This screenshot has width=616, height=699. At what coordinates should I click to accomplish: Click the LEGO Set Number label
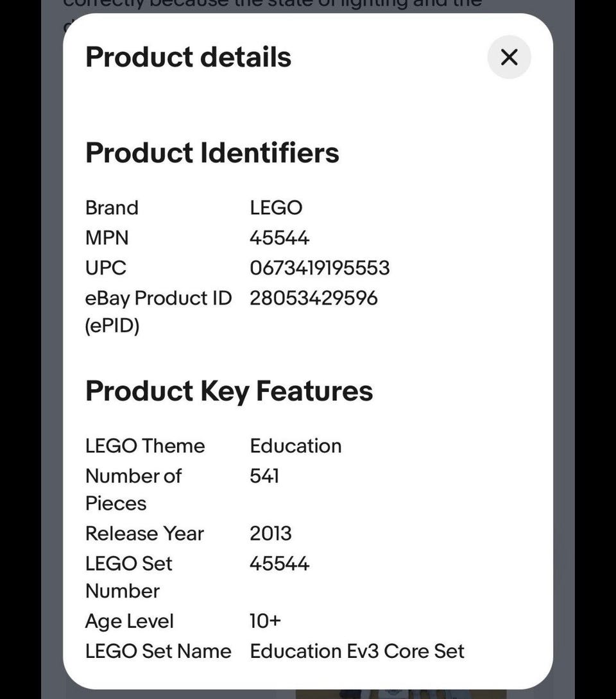(x=128, y=577)
